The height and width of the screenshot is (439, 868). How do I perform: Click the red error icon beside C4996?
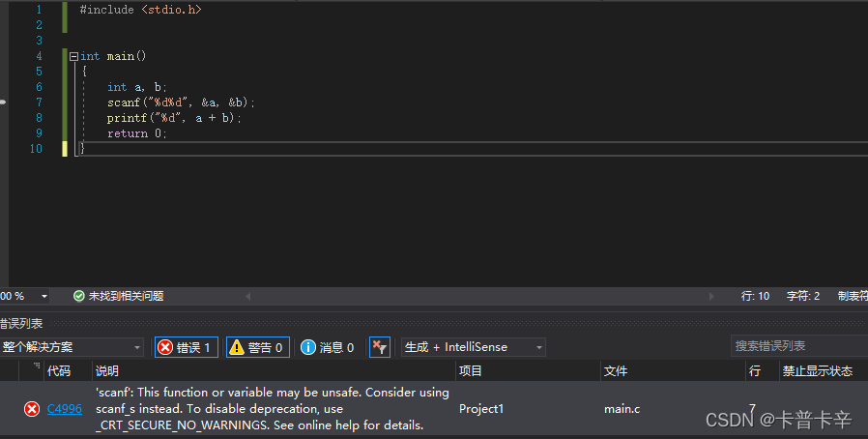(32, 409)
